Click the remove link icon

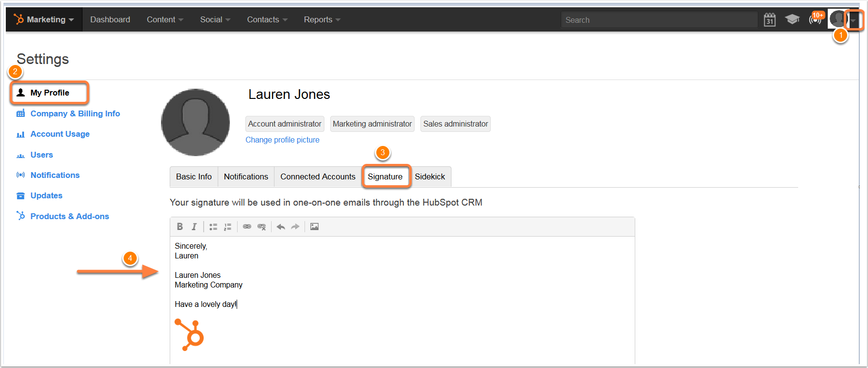[x=261, y=226]
